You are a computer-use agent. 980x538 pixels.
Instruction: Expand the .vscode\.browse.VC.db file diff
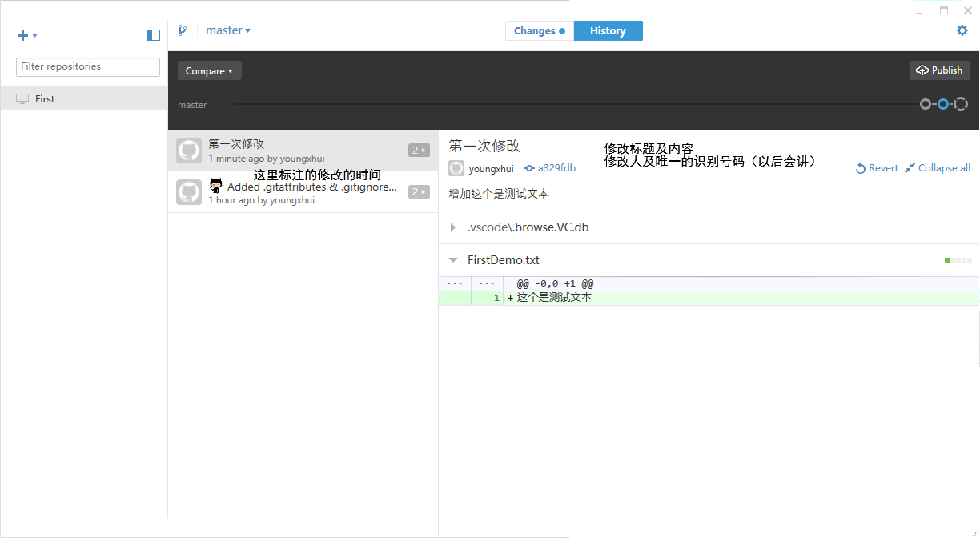point(453,227)
